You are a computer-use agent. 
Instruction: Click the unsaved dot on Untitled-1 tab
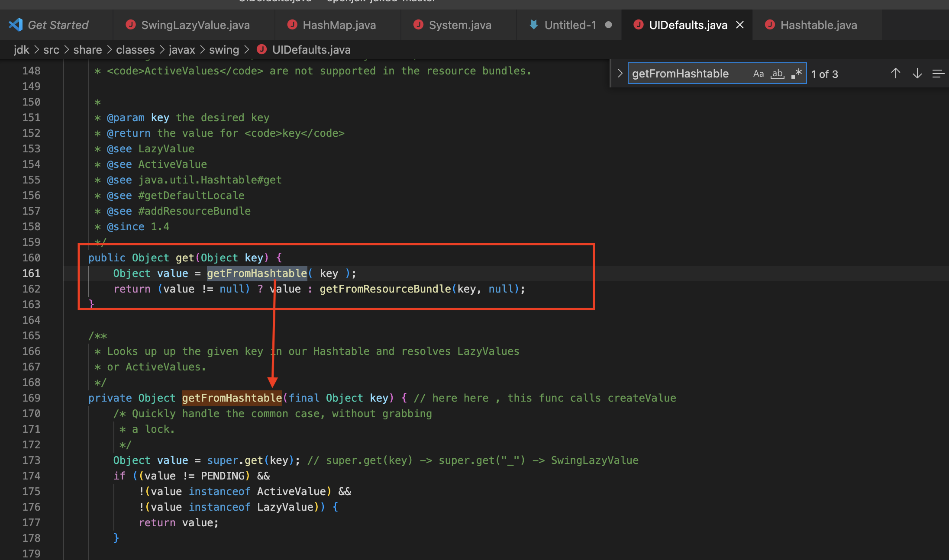[608, 25]
